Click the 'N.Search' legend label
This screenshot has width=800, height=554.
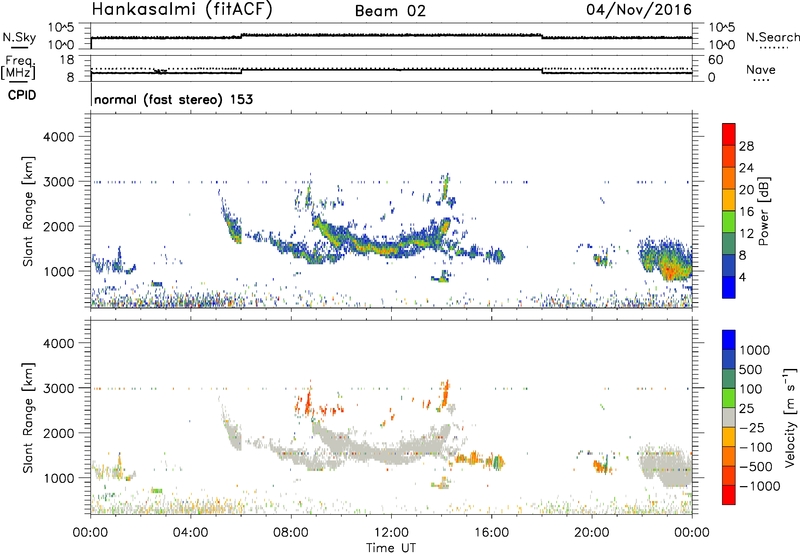point(772,37)
